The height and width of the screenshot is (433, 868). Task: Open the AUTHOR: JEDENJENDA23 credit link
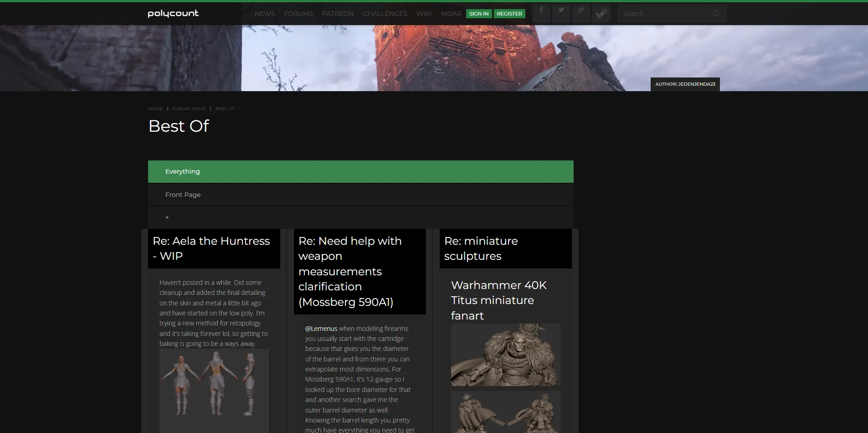[685, 84]
